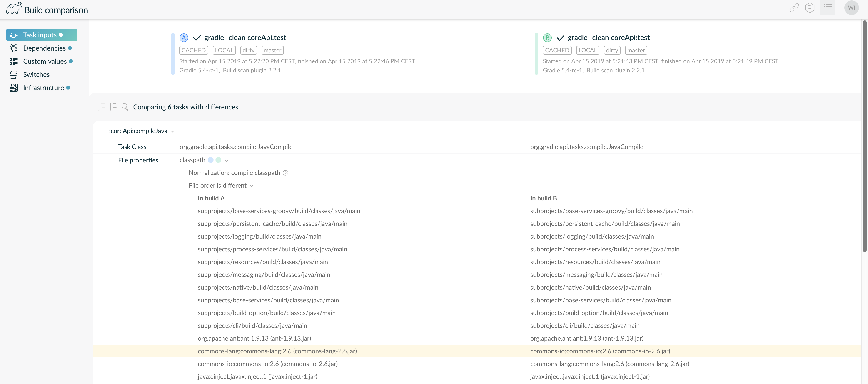Open the Infrastructure section
Viewport: 868px width, 384px height.
coord(43,87)
